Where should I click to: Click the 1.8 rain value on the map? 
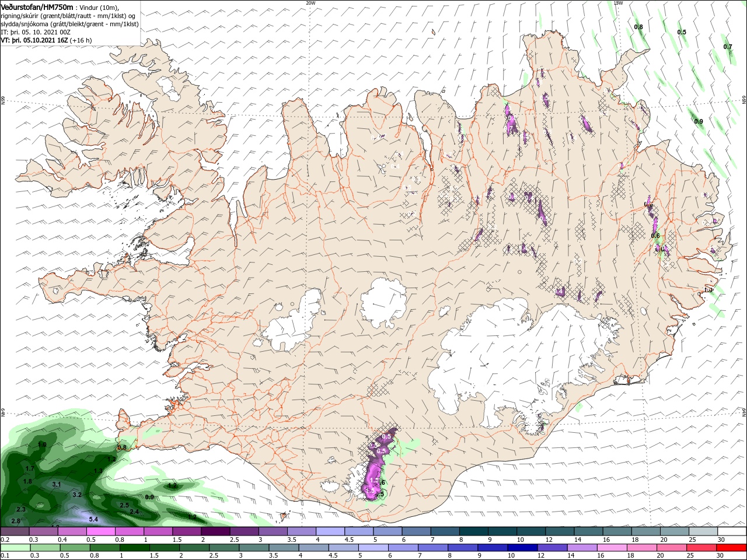coord(27,481)
